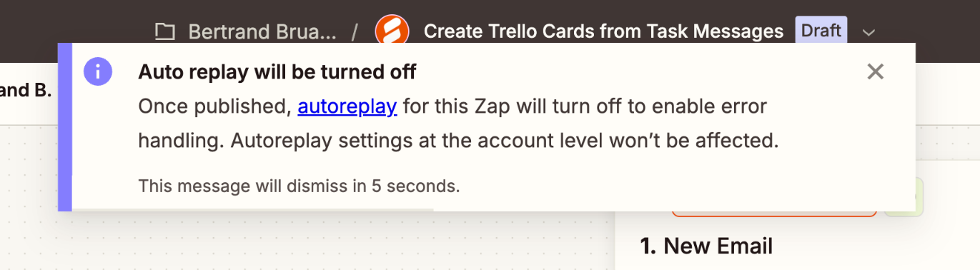Expand the chevron next to Draft
Screen dimensions: 980x270
[x=868, y=32]
